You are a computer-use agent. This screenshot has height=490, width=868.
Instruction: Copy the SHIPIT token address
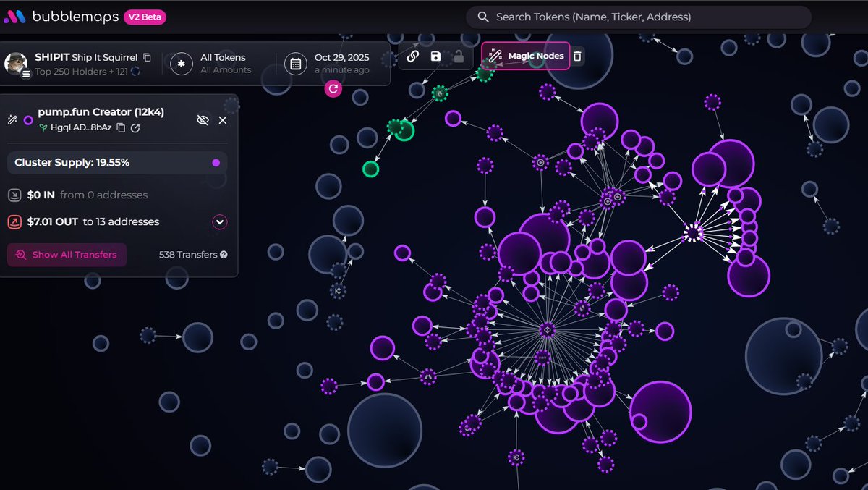point(148,57)
